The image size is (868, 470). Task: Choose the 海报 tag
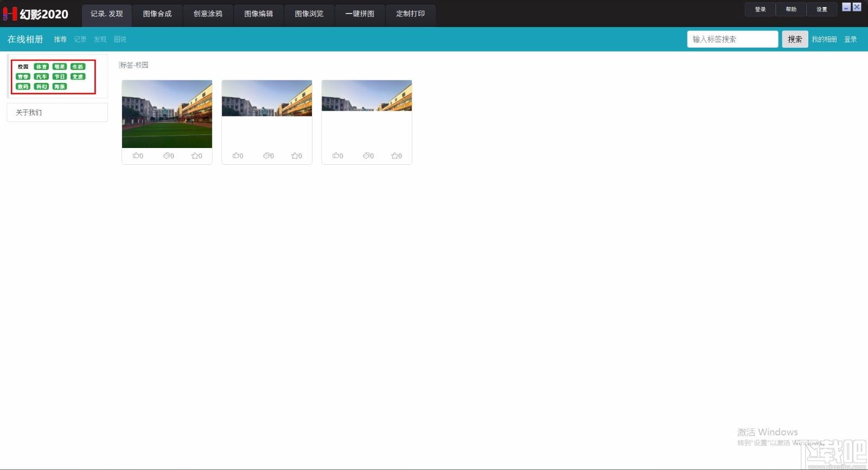tap(60, 87)
